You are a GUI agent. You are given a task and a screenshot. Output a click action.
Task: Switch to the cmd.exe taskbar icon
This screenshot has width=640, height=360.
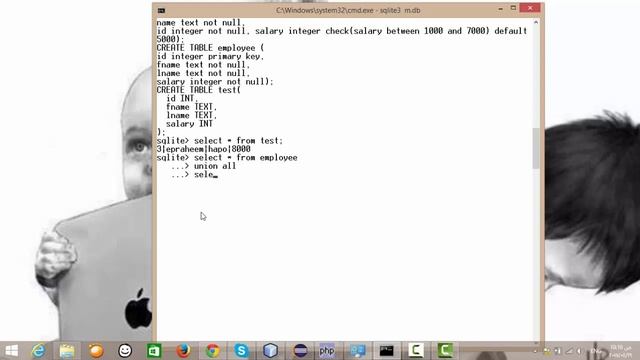pyautogui.click(x=386, y=351)
